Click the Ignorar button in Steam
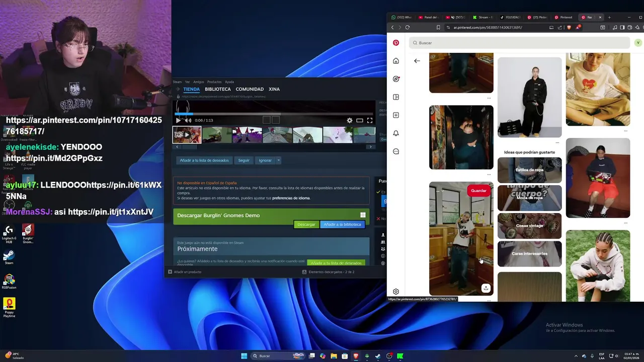The image size is (644, 362). [265, 160]
